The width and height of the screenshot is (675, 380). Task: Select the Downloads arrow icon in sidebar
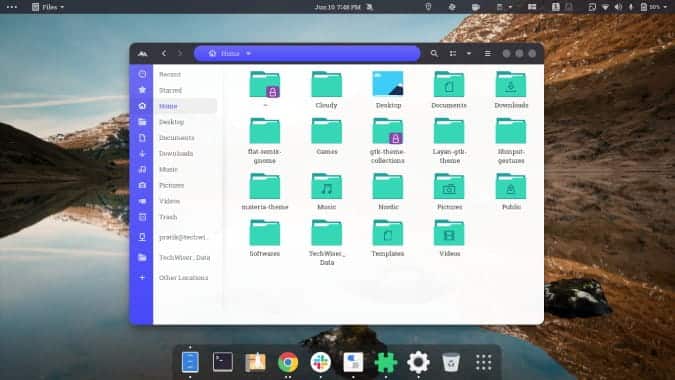click(142, 154)
